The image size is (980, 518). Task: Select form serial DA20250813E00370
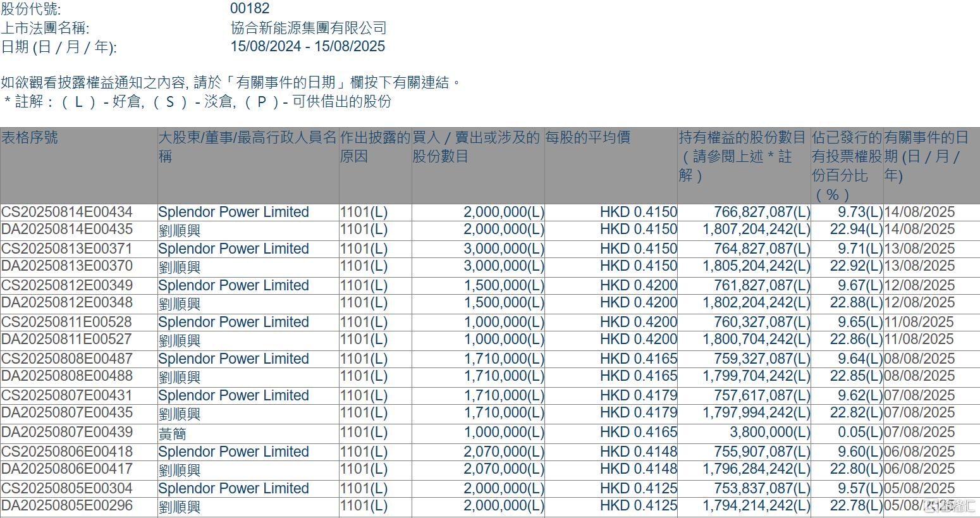tap(67, 266)
